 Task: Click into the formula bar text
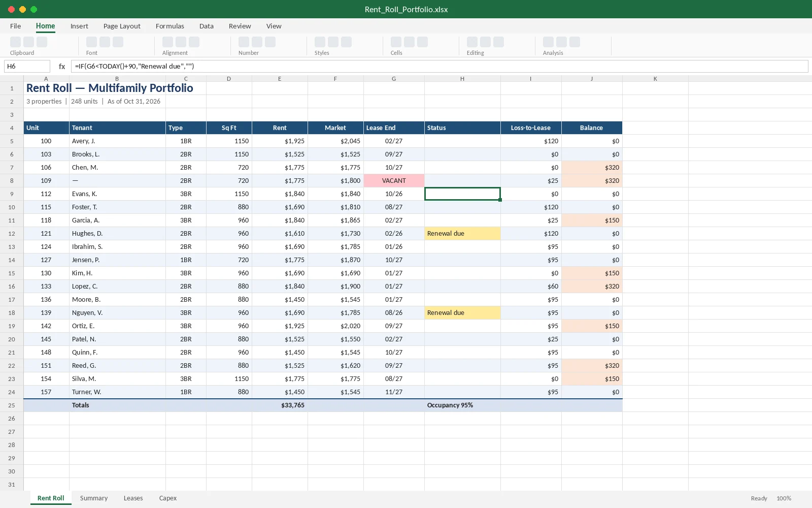439,66
